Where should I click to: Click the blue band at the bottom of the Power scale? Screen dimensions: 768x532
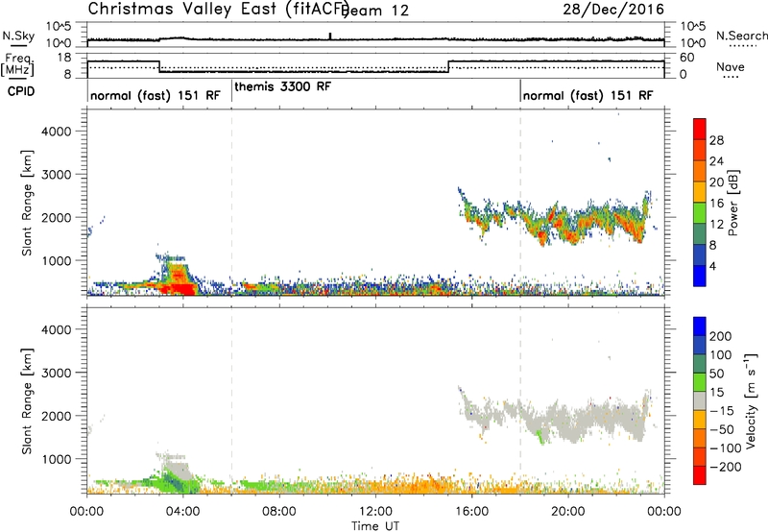700,276
